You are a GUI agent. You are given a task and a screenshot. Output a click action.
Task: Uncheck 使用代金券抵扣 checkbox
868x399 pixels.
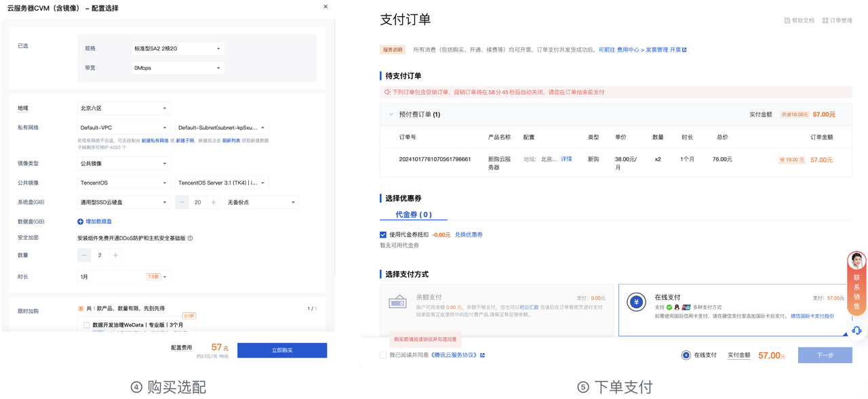coord(383,234)
